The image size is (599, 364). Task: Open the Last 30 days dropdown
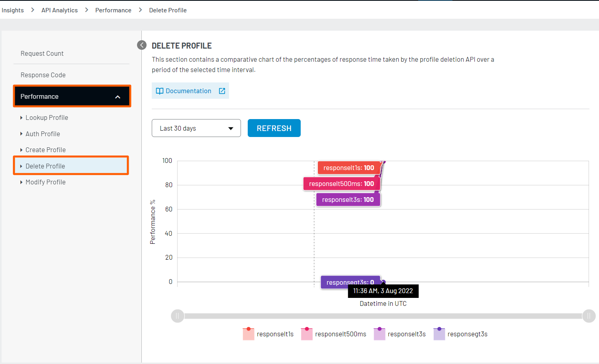196,128
